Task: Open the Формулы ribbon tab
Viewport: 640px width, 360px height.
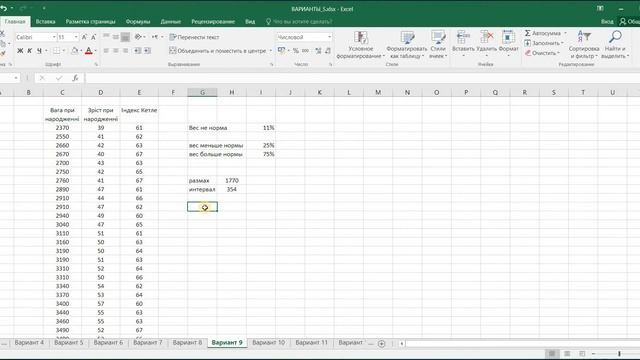Action: tap(138, 22)
